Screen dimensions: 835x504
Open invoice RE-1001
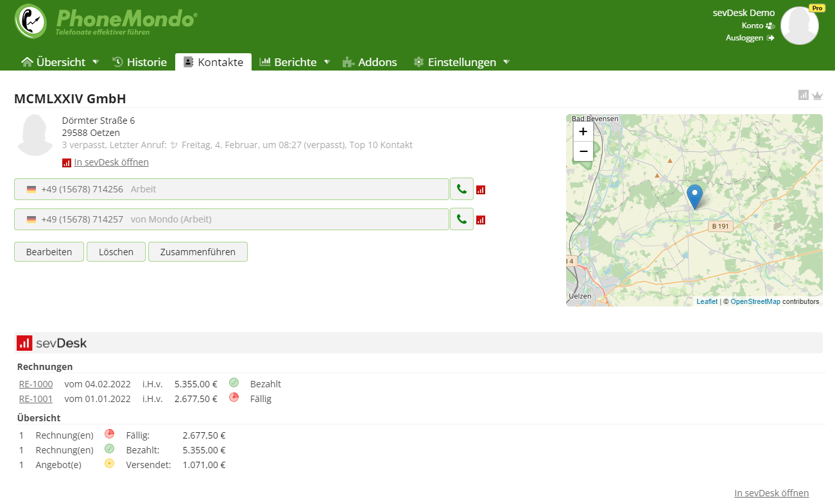coord(36,399)
